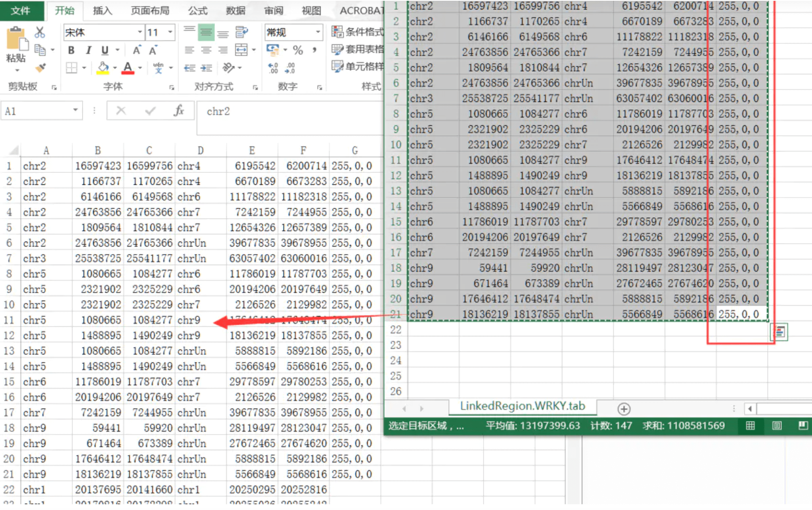Click the Wrap Text icon
The width and height of the screenshot is (812, 510).
241,32
